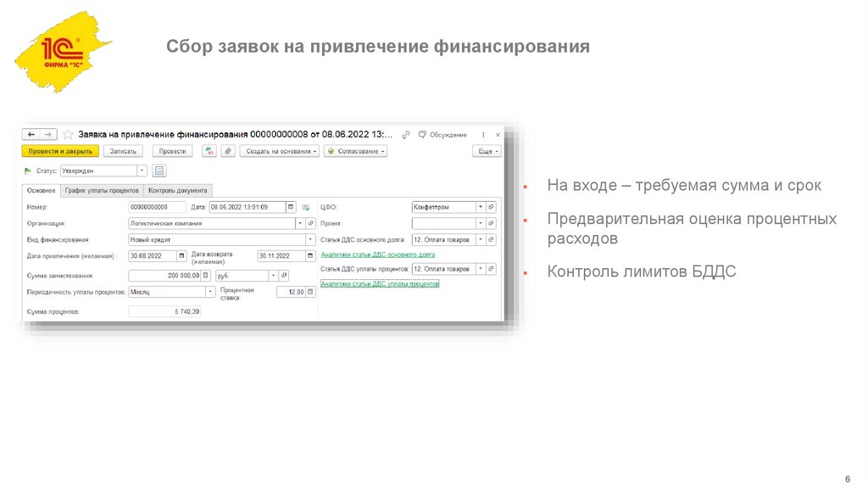Click the Сумма заимствования amount field
Image resolution: width=868 pixels, height=487 pixels.
(x=164, y=276)
